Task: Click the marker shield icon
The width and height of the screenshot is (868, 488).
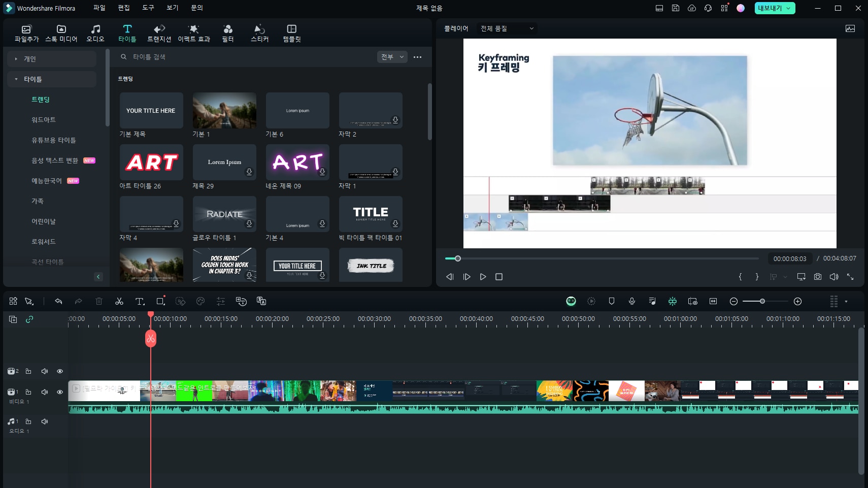Action: (x=612, y=301)
